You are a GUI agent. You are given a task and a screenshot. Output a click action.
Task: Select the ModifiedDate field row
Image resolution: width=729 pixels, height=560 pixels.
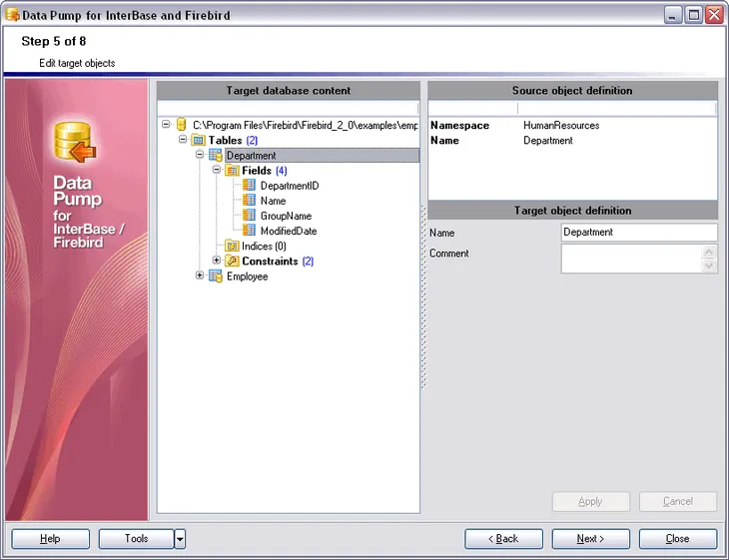pyautogui.click(x=289, y=231)
